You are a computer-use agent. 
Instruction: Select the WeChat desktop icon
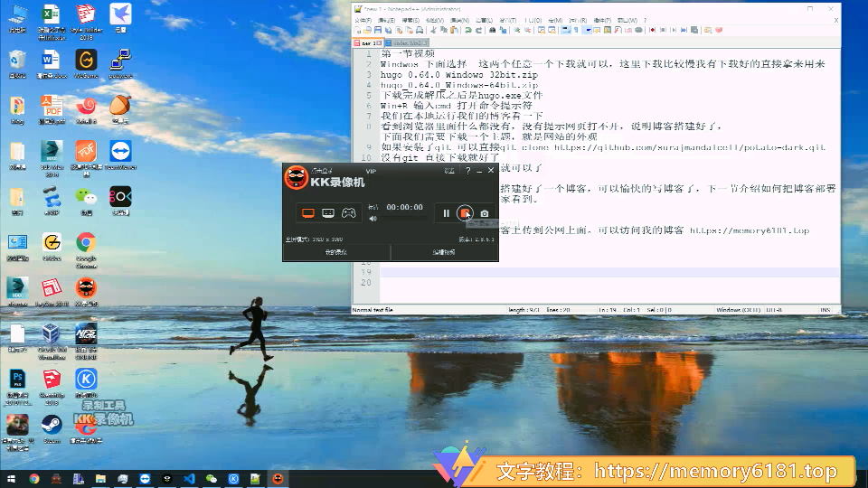(86, 201)
